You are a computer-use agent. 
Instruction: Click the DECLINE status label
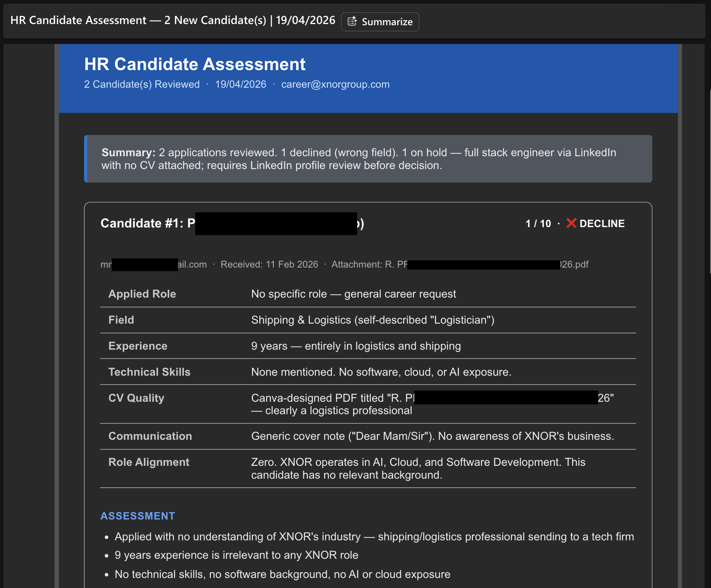[602, 224]
